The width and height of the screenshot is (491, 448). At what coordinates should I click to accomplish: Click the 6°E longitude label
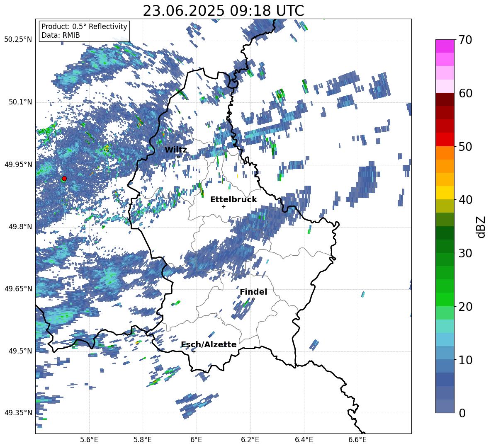pos(196,440)
